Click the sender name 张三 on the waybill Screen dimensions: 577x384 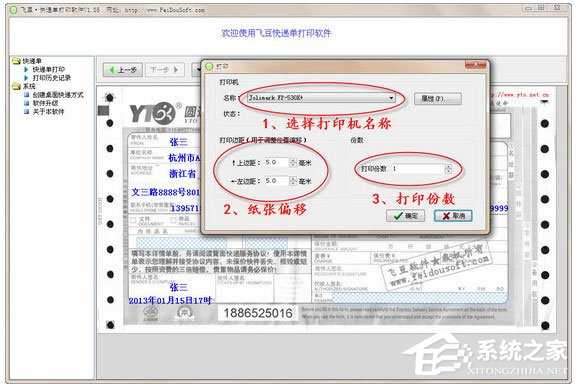178,142
